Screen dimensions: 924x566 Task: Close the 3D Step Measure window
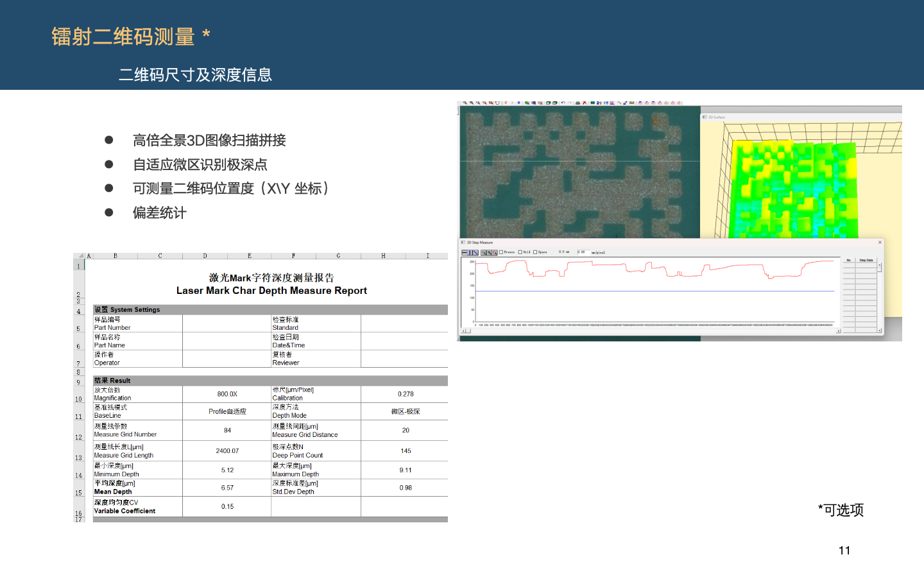point(880,242)
